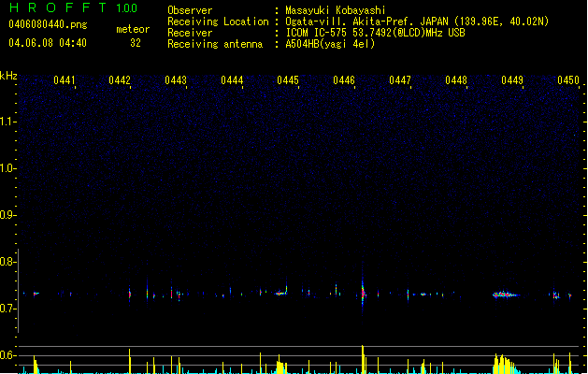Image resolution: width=588 pixels, height=374 pixels.
Task: Click the 'Receiving antenna' field label
Action: 215,44
